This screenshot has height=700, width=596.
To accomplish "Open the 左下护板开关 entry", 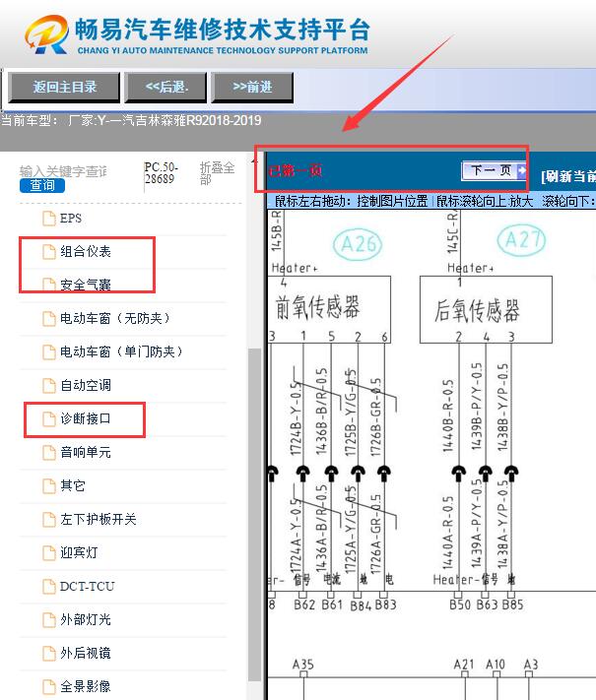I will click(99, 519).
